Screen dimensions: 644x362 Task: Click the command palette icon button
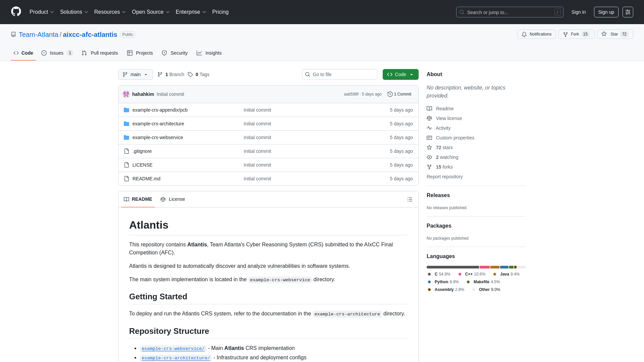628,12
